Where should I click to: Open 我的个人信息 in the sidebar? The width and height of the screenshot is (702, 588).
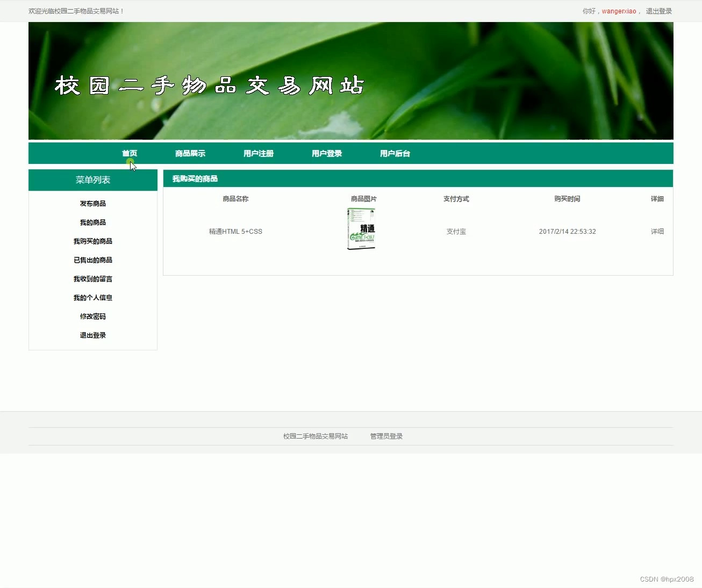tap(93, 298)
